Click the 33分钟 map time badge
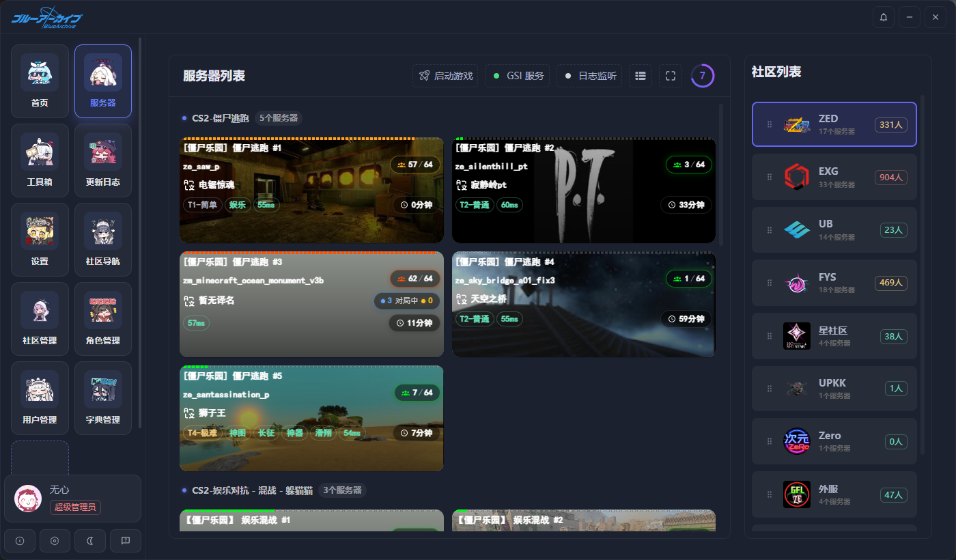956x560 pixels. pos(686,205)
